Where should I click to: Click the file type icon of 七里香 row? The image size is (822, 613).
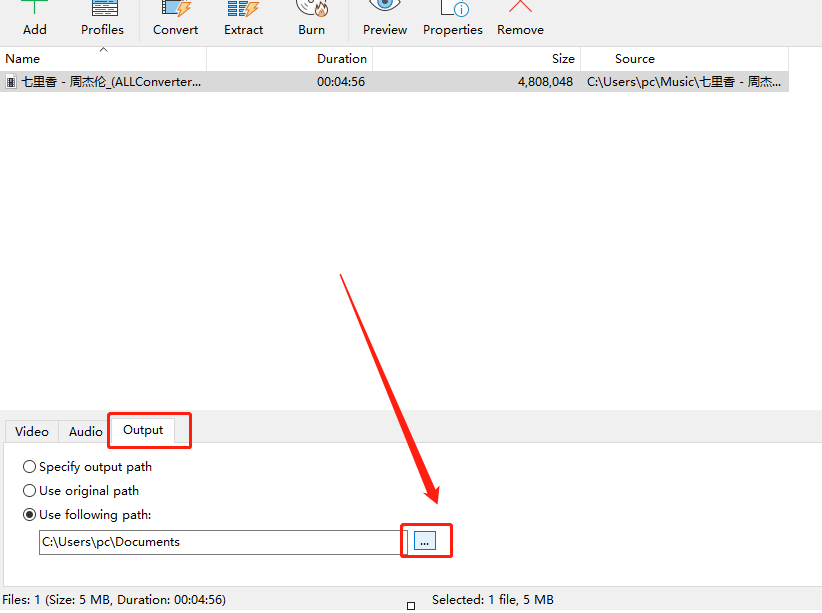[11, 82]
